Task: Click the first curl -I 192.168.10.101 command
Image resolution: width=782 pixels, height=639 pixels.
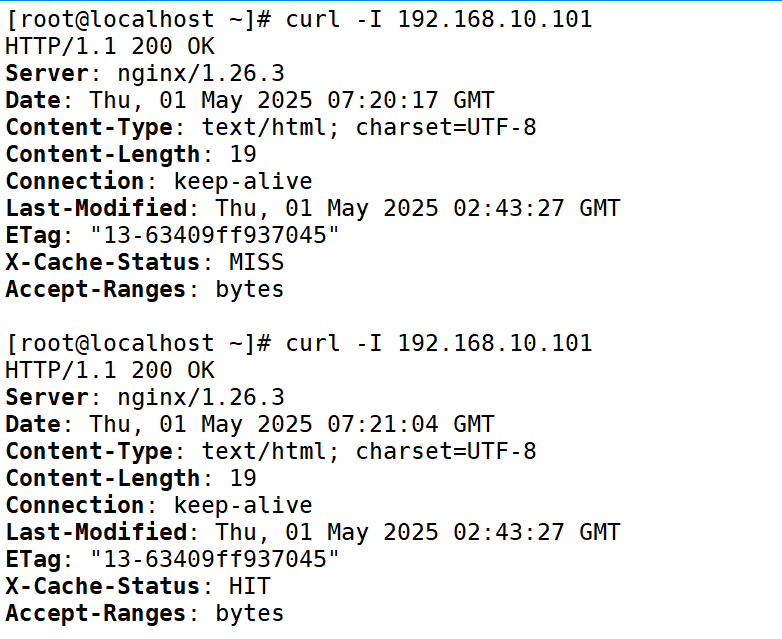Action: pyautogui.click(x=438, y=19)
